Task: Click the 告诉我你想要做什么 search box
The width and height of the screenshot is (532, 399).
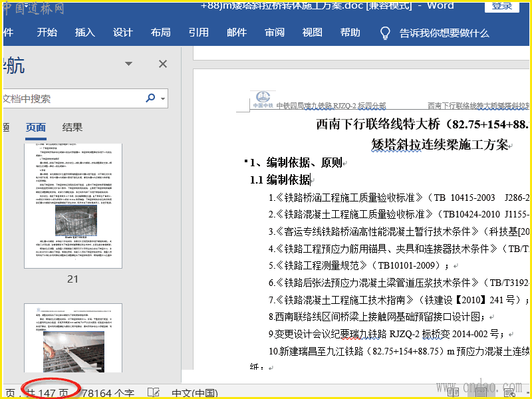Action: (x=444, y=33)
